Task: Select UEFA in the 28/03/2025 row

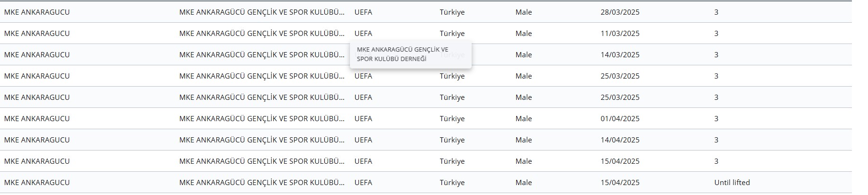Action: (x=363, y=12)
